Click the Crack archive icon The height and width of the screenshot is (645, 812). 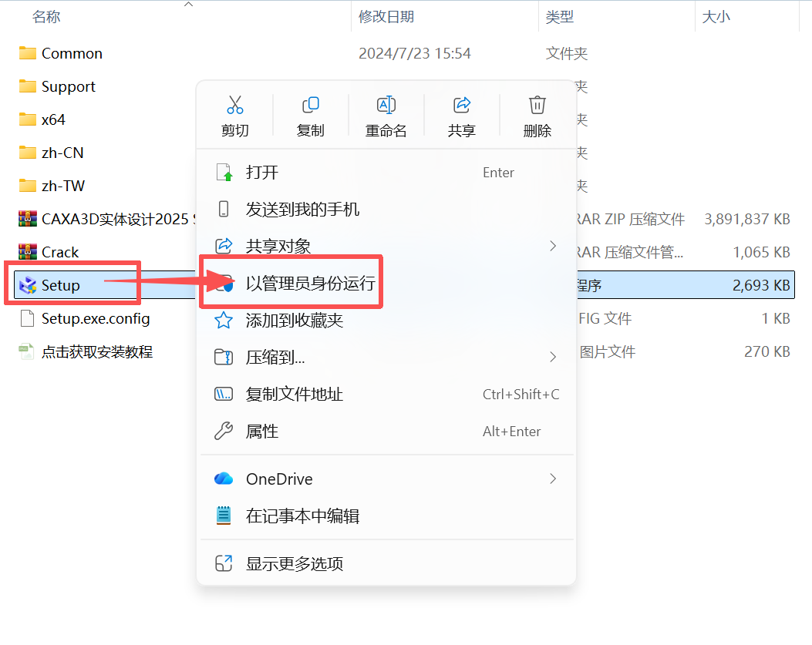(28, 252)
